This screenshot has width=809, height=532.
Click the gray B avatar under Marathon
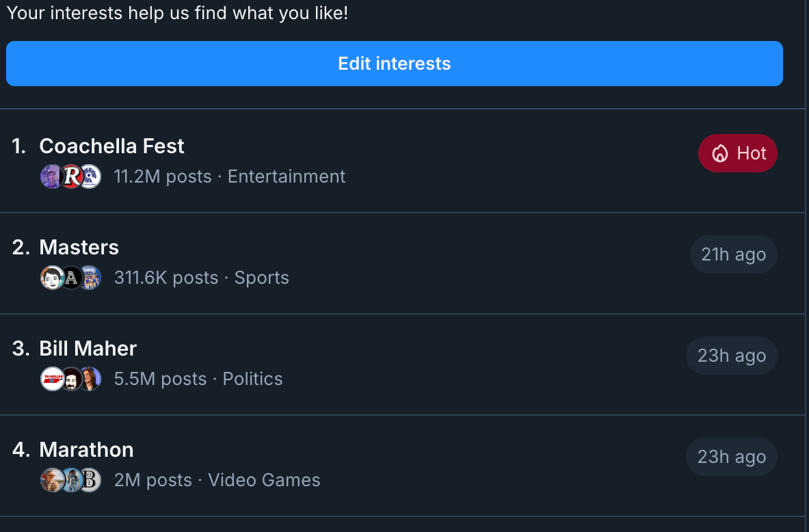[x=90, y=480]
